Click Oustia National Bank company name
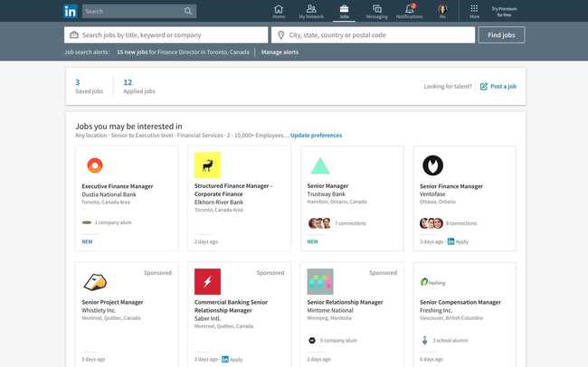 point(109,194)
